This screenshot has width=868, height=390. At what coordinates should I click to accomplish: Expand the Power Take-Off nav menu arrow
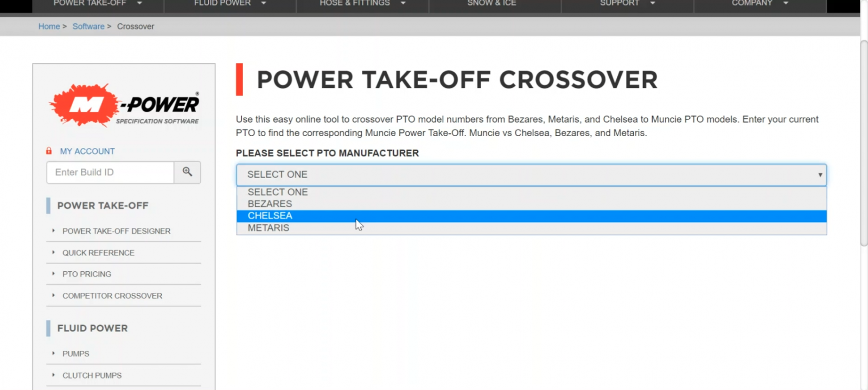139,3
